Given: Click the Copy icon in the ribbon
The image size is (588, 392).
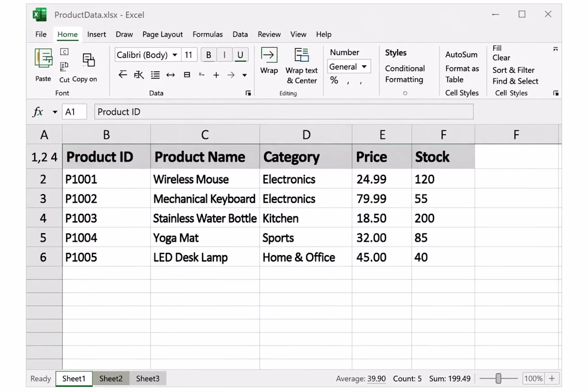Looking at the screenshot, I should 89,60.
